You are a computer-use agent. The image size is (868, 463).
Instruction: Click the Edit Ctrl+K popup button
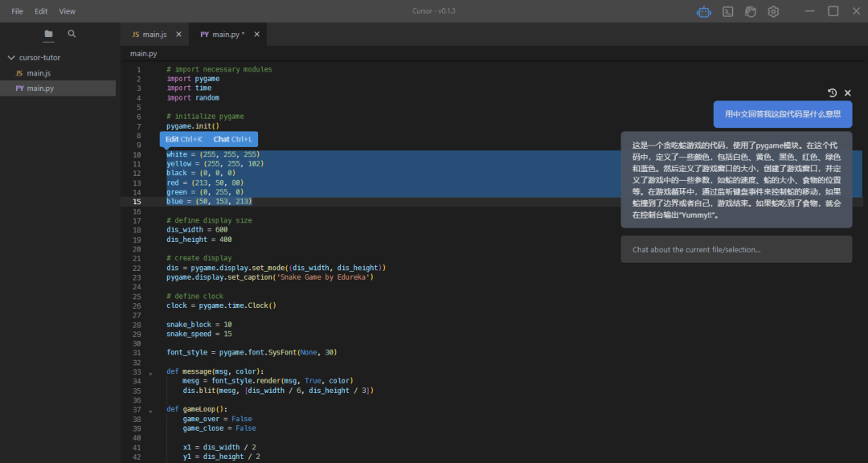[x=184, y=139]
